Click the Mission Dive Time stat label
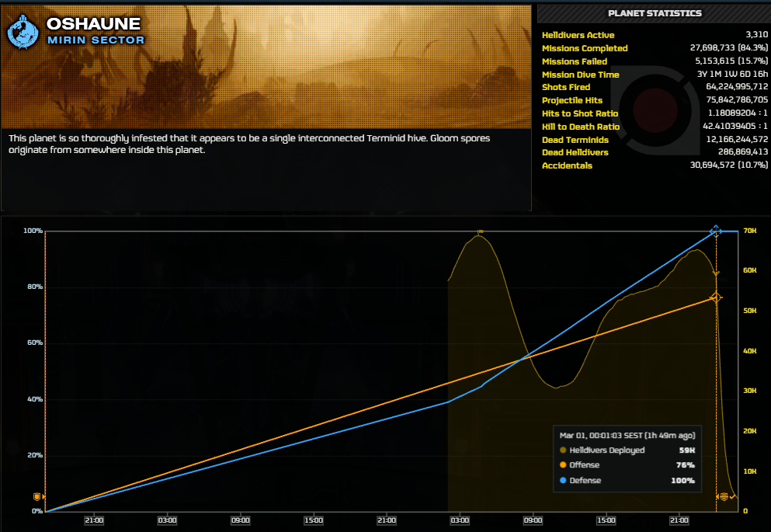The image size is (771, 532). (x=580, y=75)
